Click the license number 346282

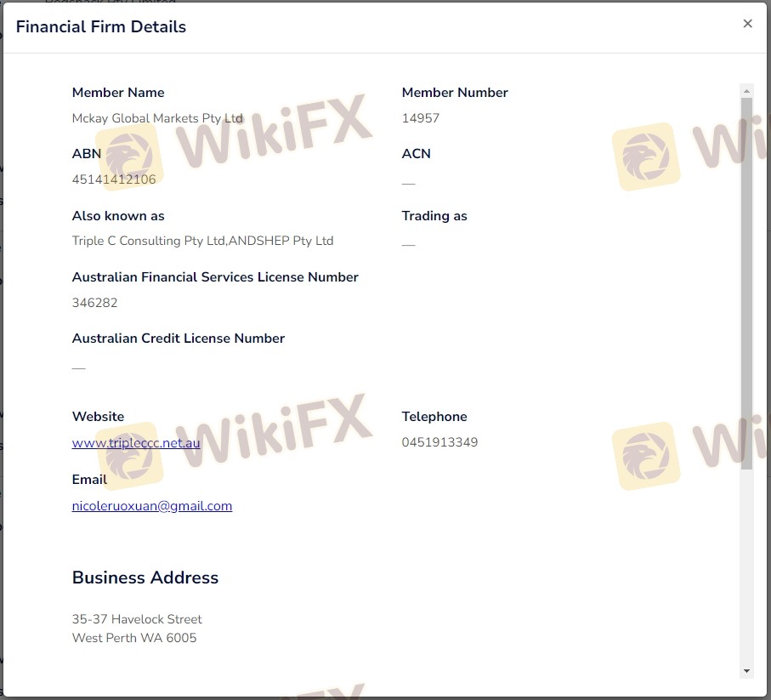click(95, 303)
